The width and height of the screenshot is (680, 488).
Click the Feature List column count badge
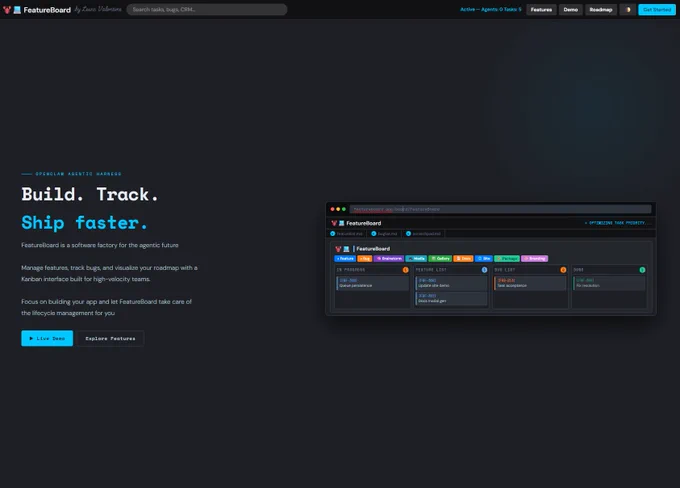[484, 270]
